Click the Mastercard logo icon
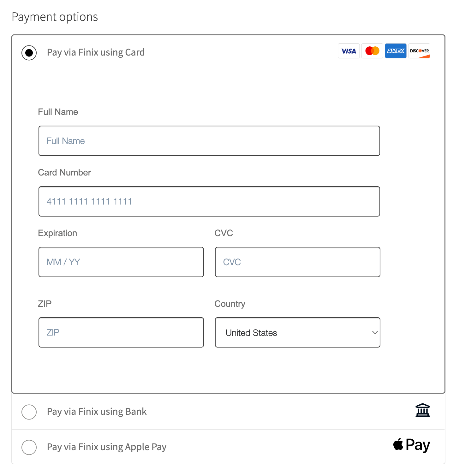This screenshot has height=476, width=459. click(372, 51)
